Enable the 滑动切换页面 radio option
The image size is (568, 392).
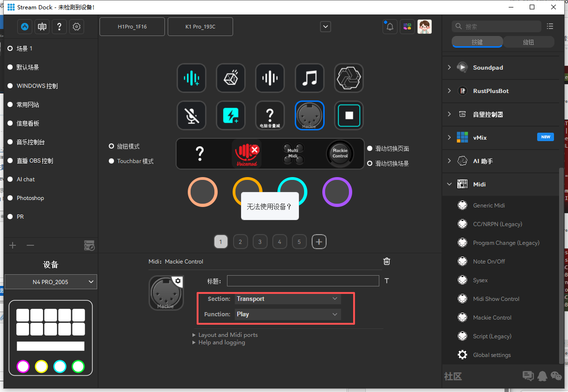point(370,149)
